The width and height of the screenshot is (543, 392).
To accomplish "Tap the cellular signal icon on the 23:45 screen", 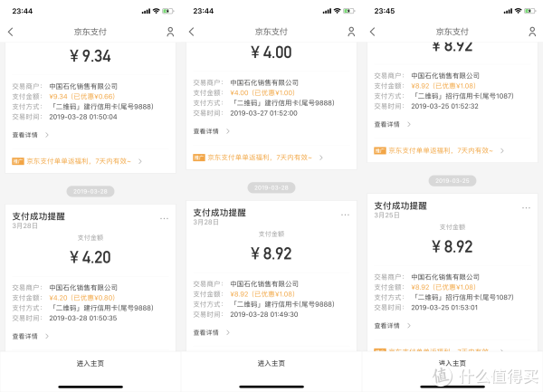I will coord(508,12).
